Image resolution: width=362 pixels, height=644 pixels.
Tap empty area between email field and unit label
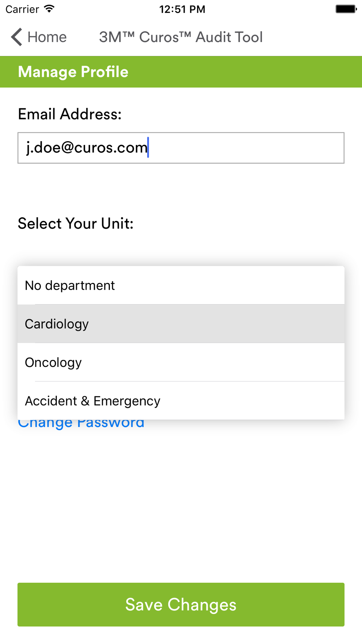point(181,188)
